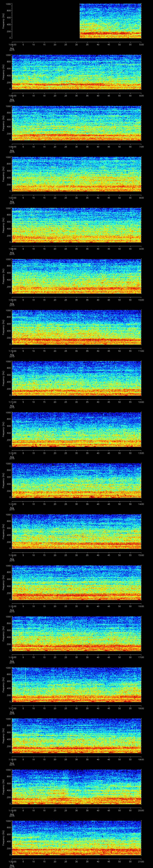
Task: Click 'Frequency (Hz)' label of the 1:12:00 spectrogram
Action: pyautogui.click(x=3, y=430)
